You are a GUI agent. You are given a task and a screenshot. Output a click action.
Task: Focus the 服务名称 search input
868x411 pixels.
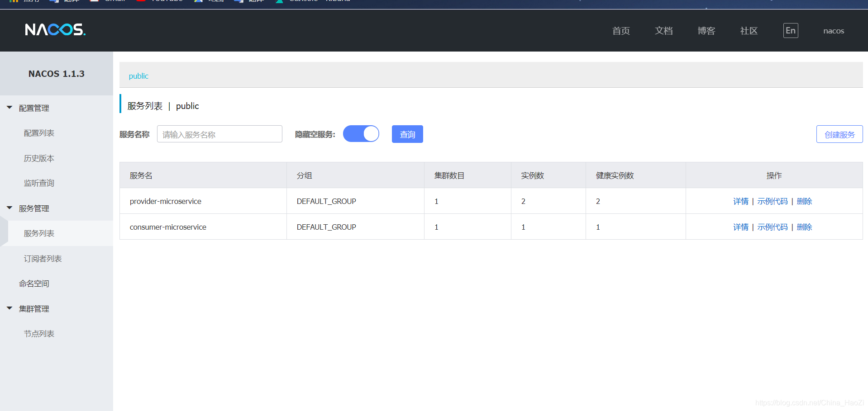pyautogui.click(x=219, y=134)
